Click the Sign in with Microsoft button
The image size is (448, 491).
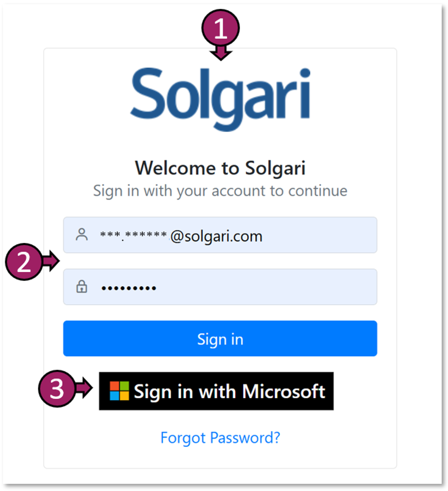click(x=216, y=392)
